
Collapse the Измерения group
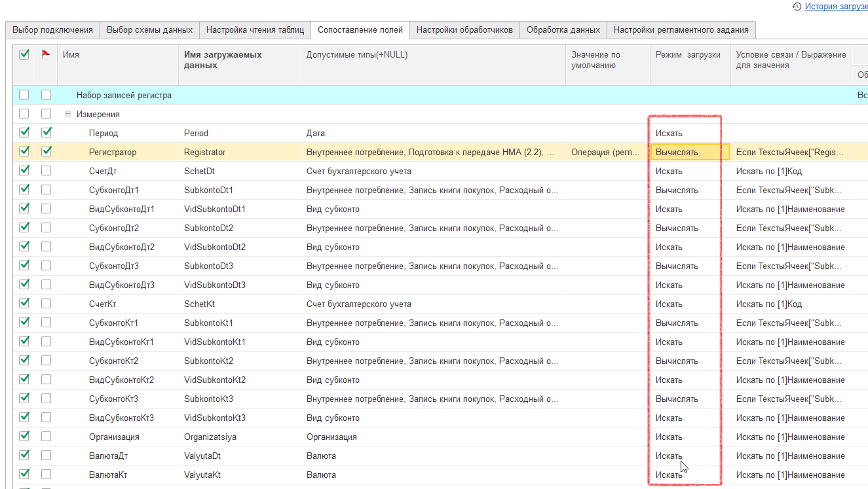click(x=68, y=114)
